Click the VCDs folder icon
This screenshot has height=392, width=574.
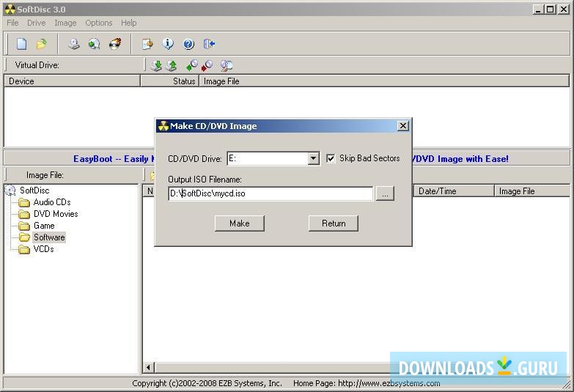[24, 249]
